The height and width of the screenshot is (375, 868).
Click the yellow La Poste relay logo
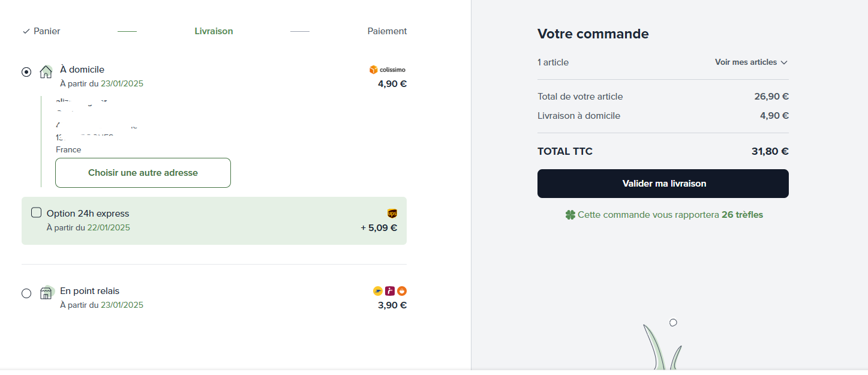pos(378,291)
